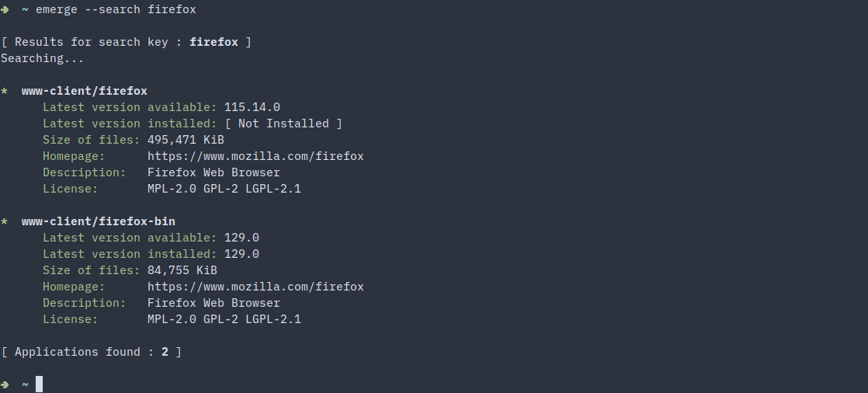Click the www-client/firefox-bin package heading
868x393 pixels.
[99, 221]
